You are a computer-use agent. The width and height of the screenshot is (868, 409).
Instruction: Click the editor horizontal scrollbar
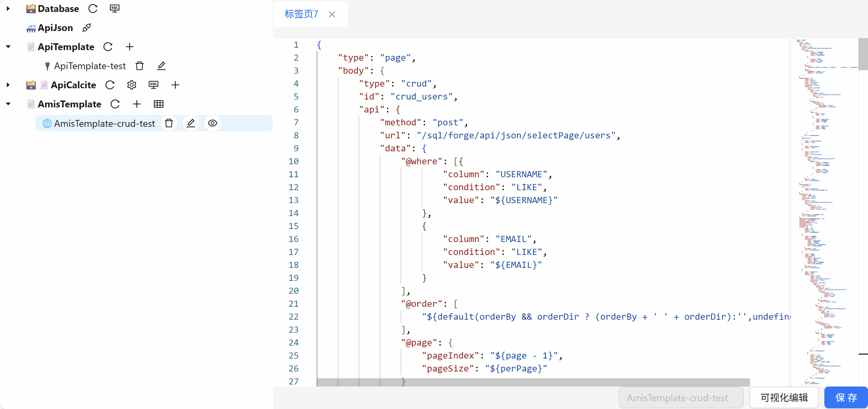point(533,382)
